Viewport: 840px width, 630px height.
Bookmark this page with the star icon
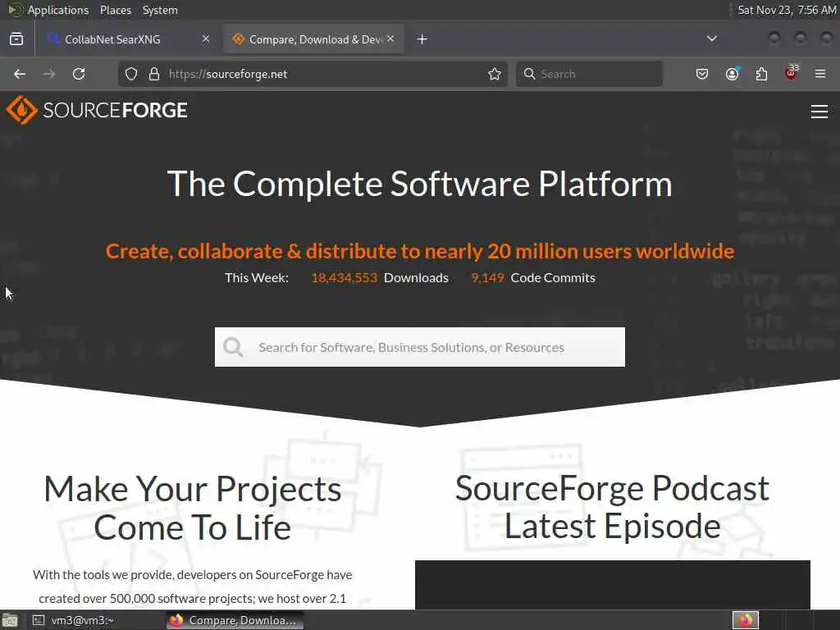click(495, 74)
